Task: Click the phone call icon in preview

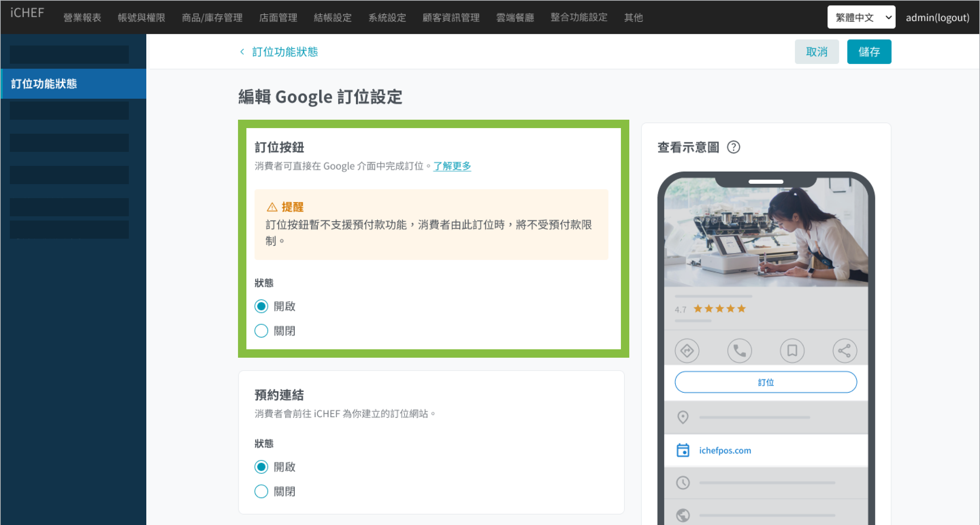Action: point(739,350)
